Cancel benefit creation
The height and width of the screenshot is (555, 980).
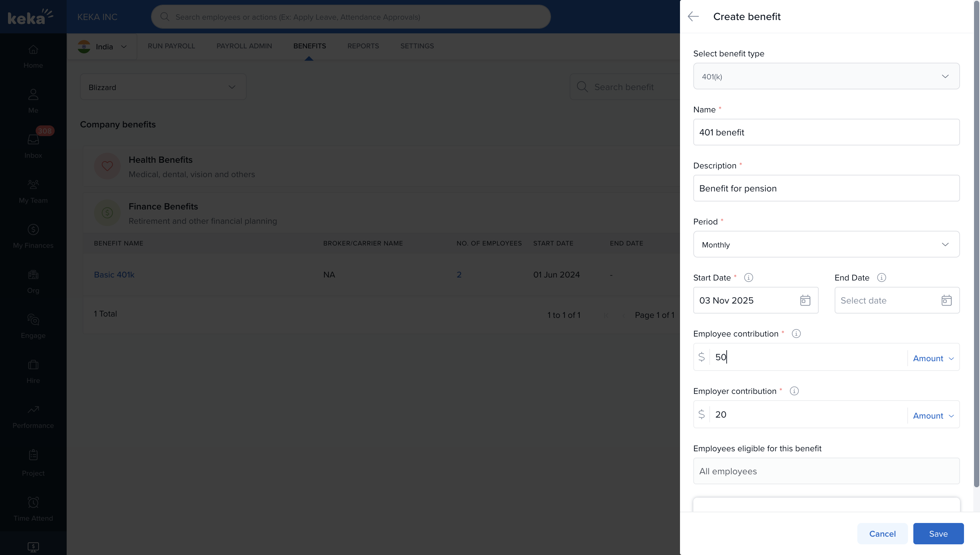click(x=882, y=534)
